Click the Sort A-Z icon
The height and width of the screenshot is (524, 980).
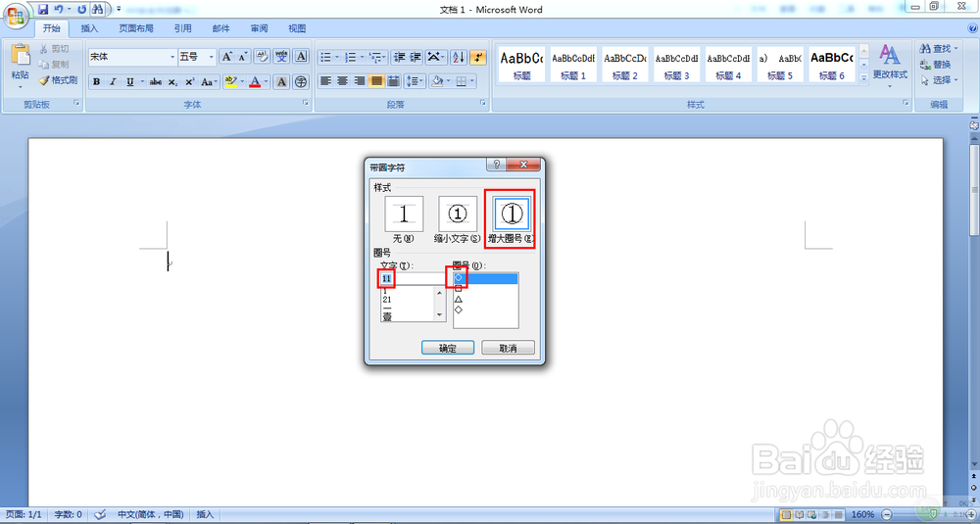pos(458,57)
